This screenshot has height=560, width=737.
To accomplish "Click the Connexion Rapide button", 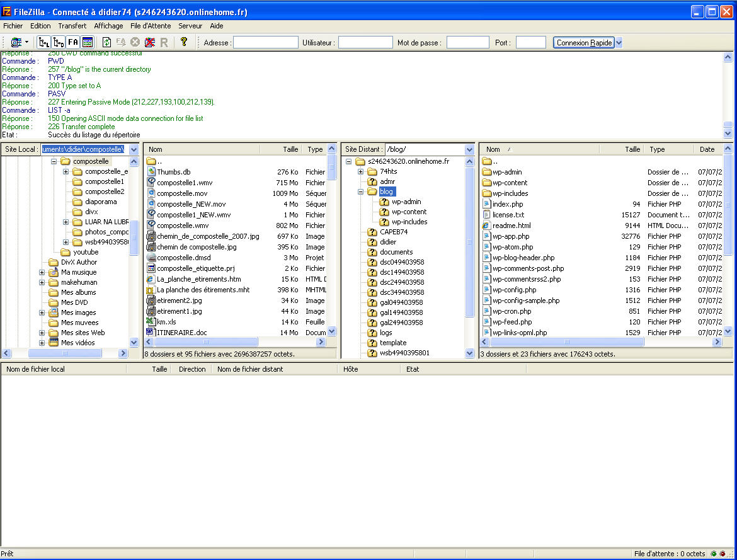I will [x=583, y=42].
